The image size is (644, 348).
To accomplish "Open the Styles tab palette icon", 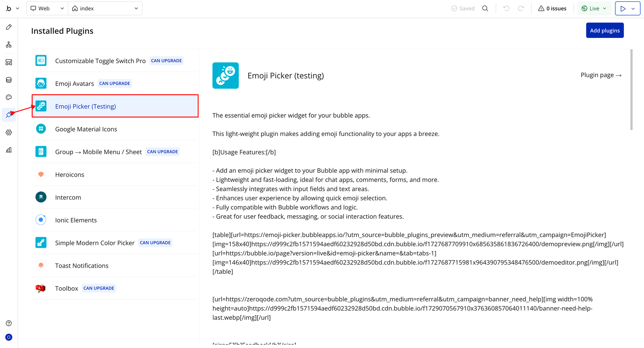I will [9, 97].
